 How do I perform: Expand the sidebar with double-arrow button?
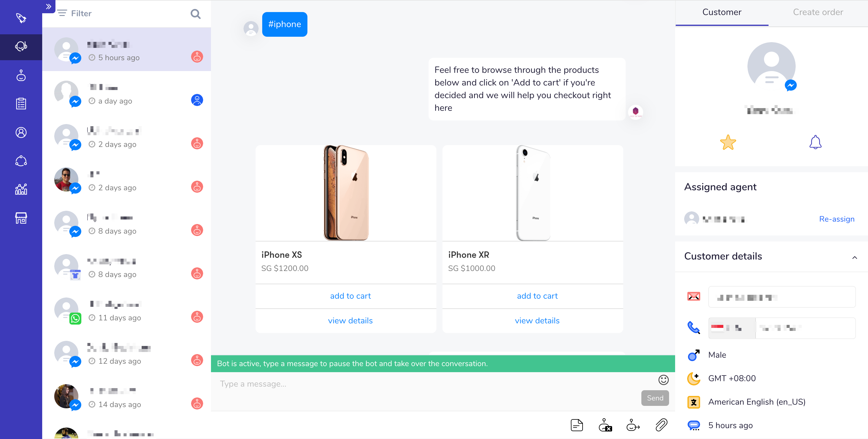click(49, 6)
